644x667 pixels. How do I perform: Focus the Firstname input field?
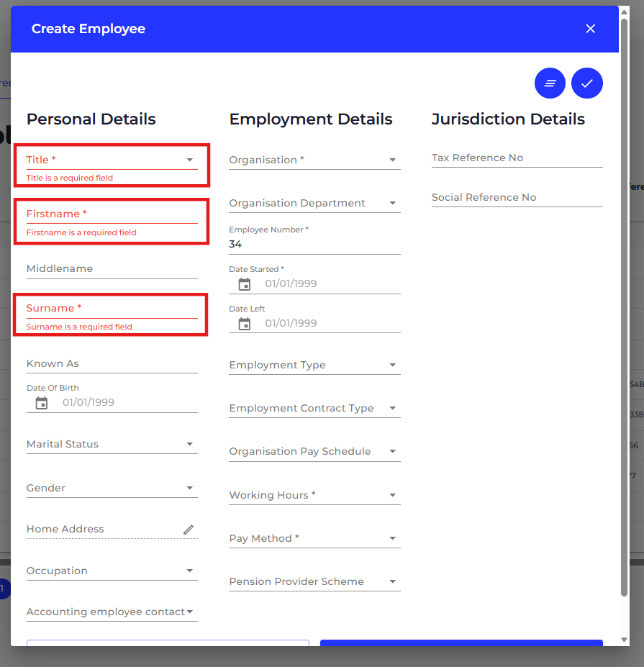112,214
